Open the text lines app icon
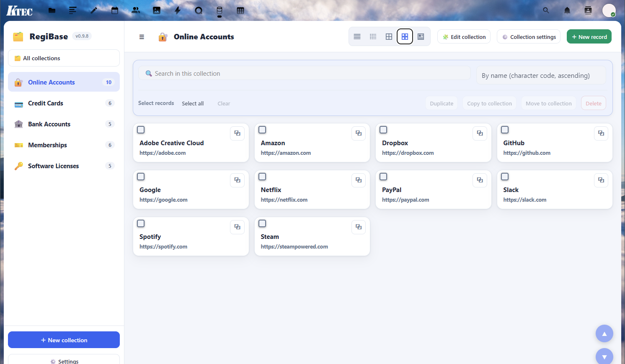Image resolution: width=625 pixels, height=364 pixels. tap(73, 10)
